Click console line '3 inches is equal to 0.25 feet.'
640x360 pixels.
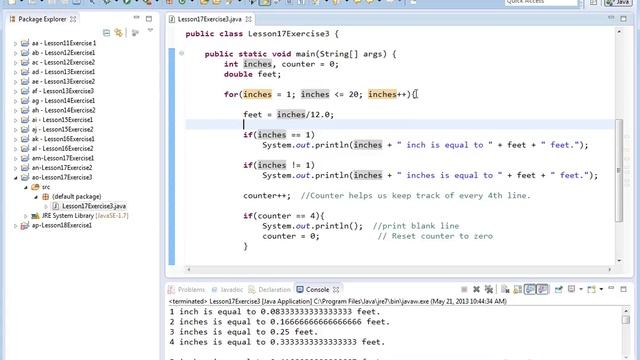(243, 332)
